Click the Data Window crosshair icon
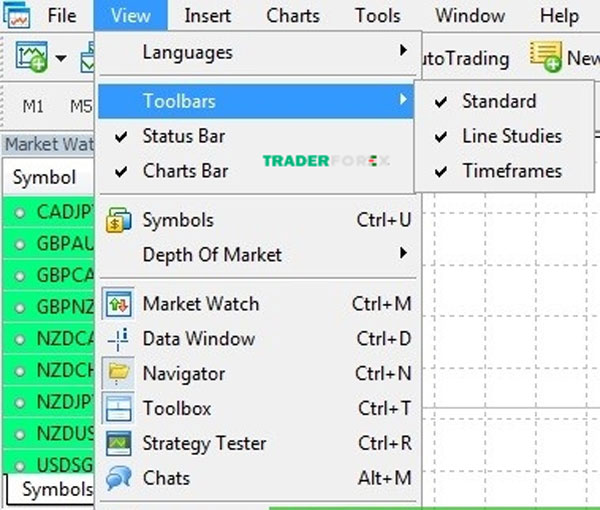The height and width of the screenshot is (510, 600). [118, 339]
